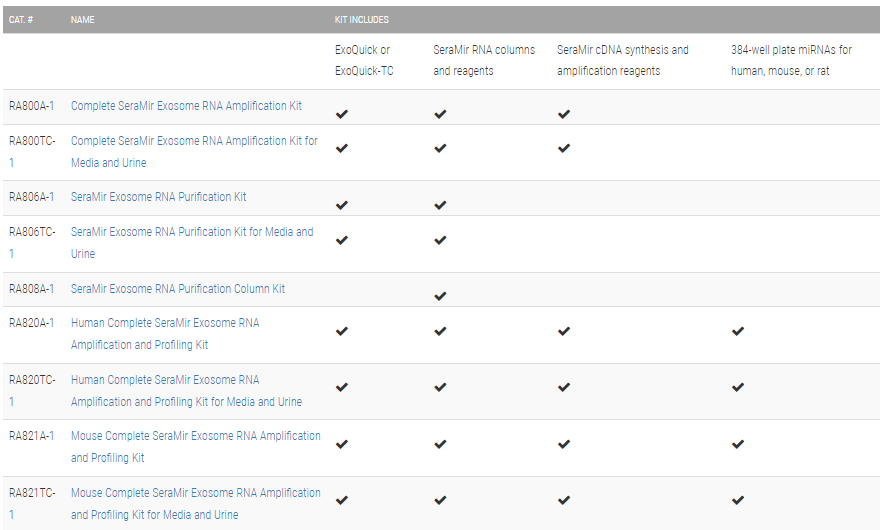This screenshot has height=530, width=884.
Task: Click the ExoQuick checkmark in the RA821A-1 row
Action: [342, 444]
